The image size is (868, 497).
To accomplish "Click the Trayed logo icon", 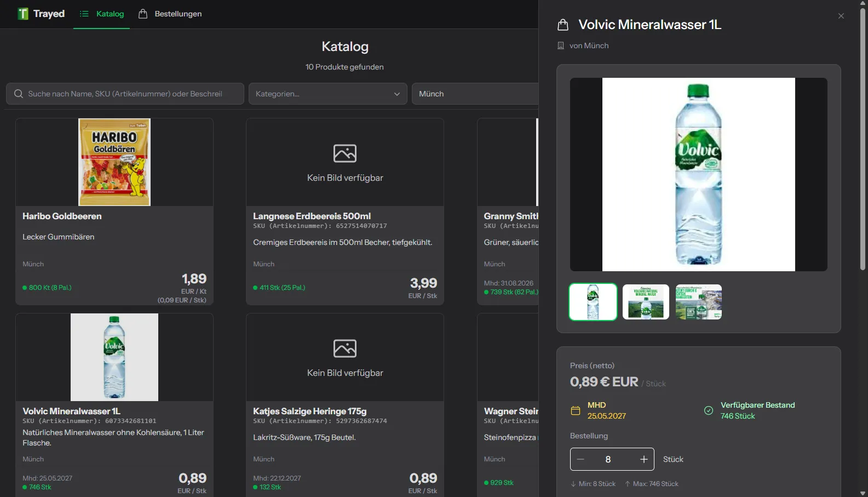I will 23,14.
